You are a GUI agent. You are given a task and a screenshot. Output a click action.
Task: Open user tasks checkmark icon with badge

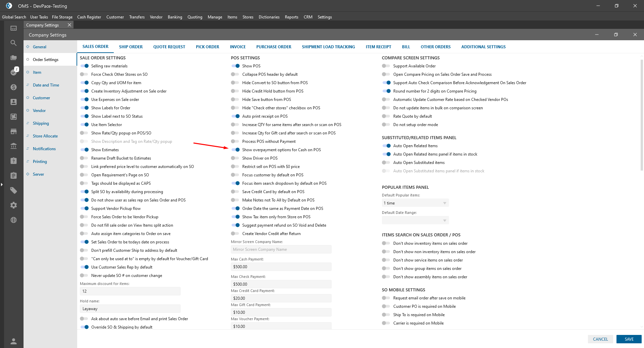(13, 72)
